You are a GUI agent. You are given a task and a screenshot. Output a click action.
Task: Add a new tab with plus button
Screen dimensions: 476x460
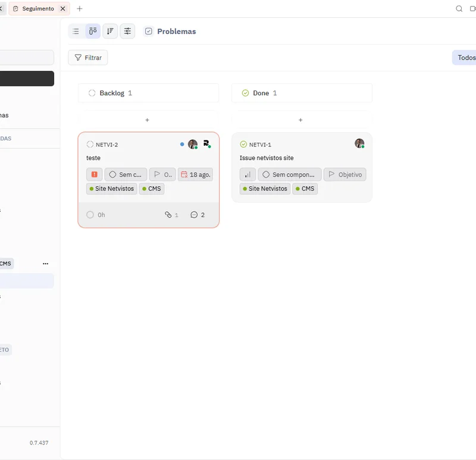point(80,8)
